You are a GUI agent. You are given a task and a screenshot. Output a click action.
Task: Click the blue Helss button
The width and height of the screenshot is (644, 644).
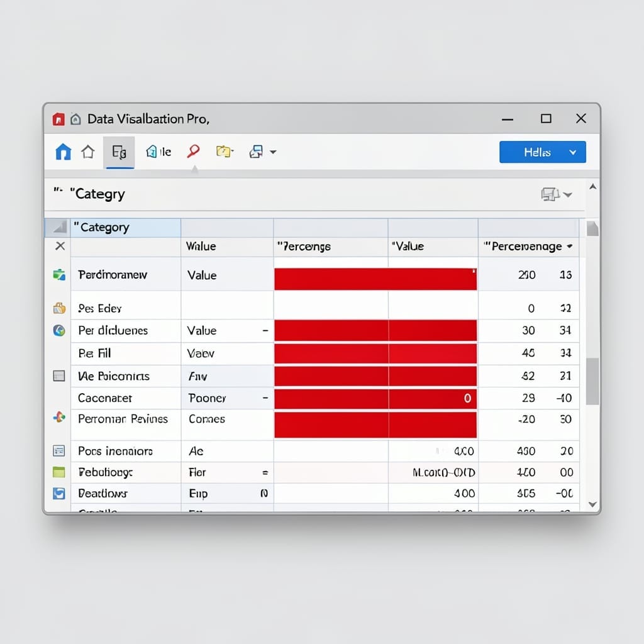543,152
